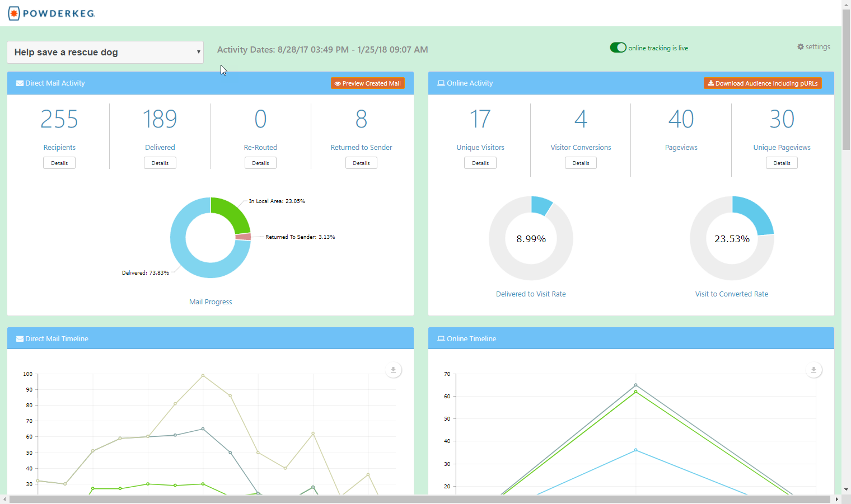Viewport: 851px width, 504px height.
Task: Click the horizontal scrollbar right arrow
Action: [x=837, y=499]
